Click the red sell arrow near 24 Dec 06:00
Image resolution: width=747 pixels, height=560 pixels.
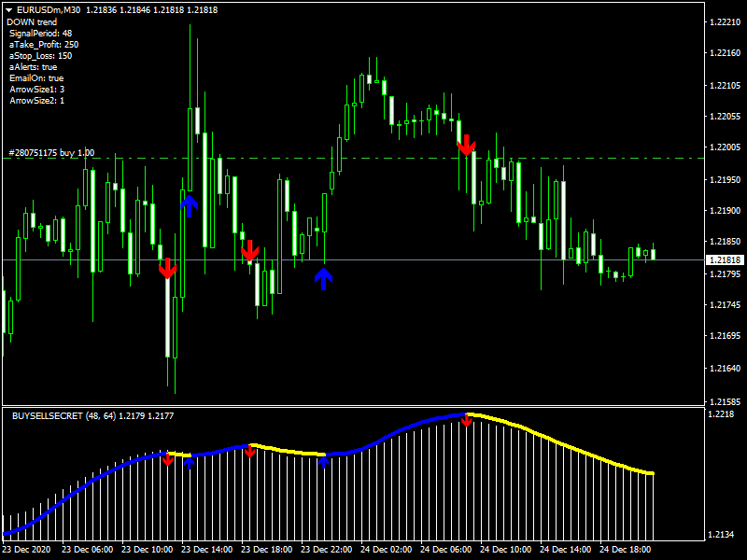[467, 147]
